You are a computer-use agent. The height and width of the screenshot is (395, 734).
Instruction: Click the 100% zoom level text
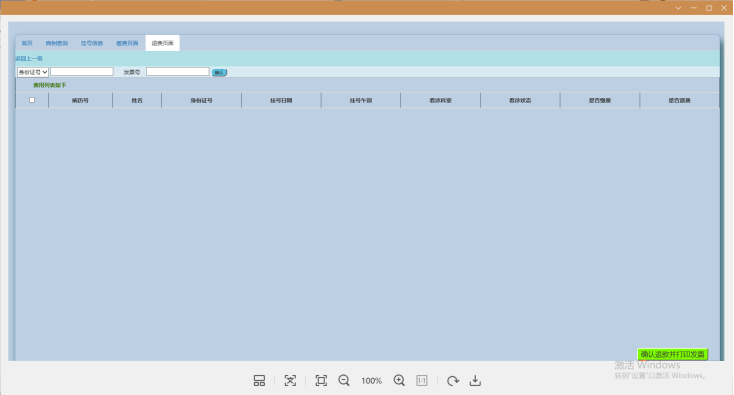coord(372,381)
